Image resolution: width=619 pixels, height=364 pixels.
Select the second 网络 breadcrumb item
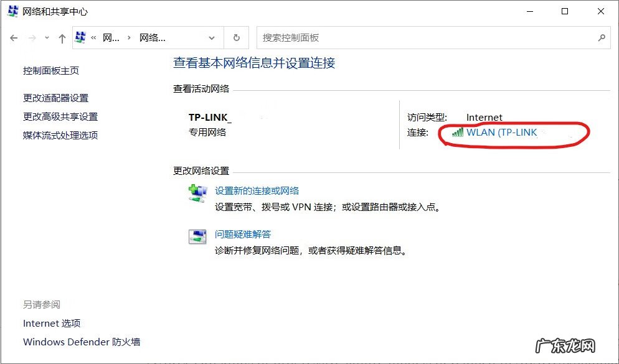154,37
